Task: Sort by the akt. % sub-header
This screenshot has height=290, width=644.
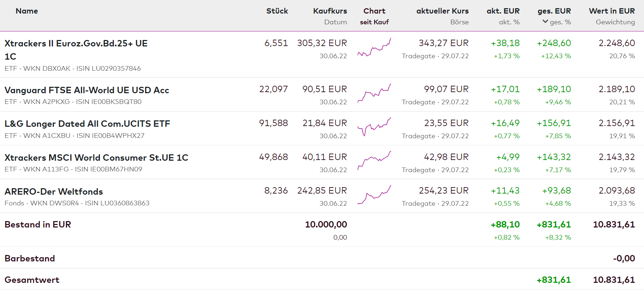Action: click(x=509, y=22)
